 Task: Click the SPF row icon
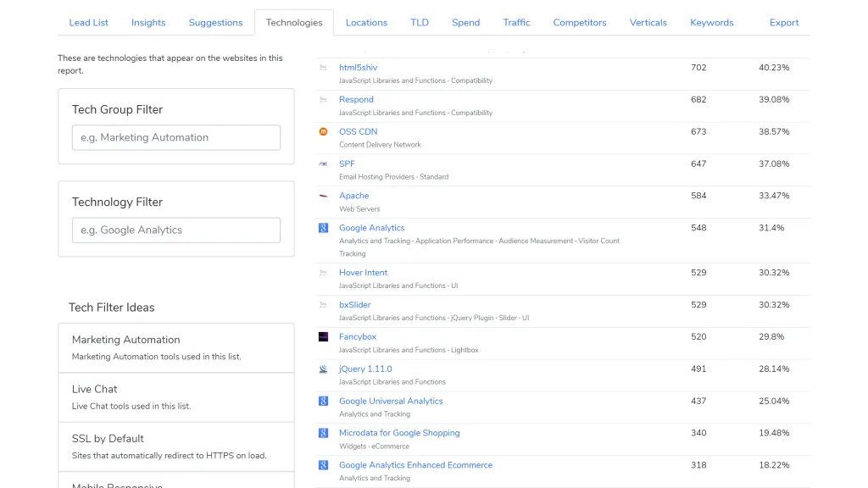323,164
